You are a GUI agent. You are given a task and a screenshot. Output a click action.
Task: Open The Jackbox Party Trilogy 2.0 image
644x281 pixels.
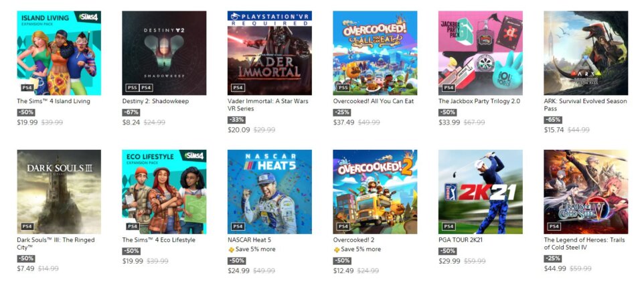[481, 53]
